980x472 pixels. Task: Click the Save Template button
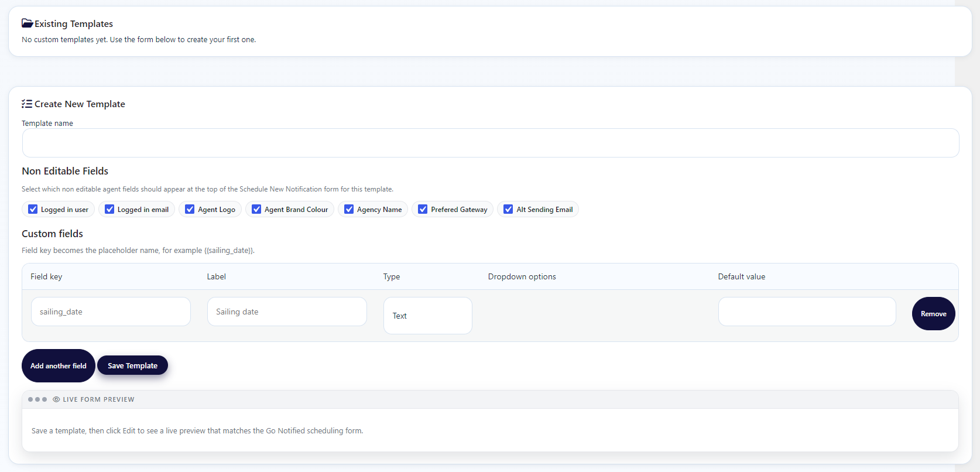132,365
